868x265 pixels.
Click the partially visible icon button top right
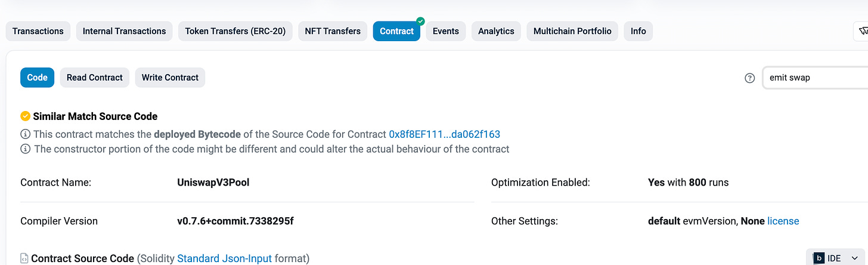(x=861, y=31)
